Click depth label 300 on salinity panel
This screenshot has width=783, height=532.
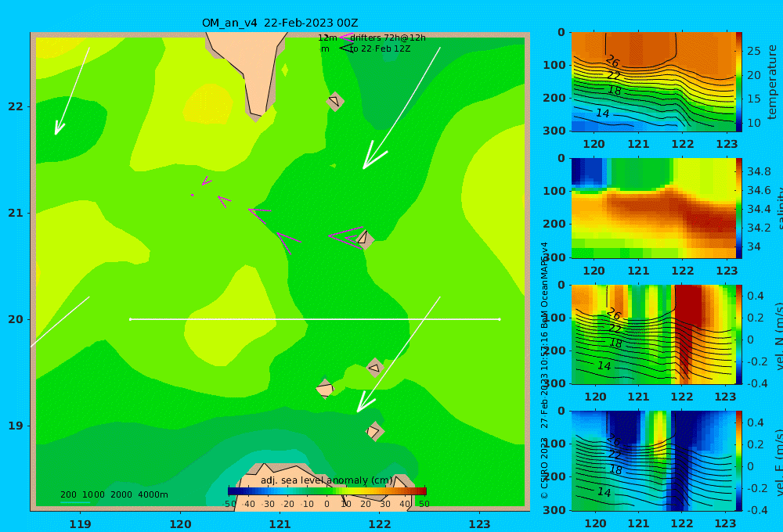pos(554,257)
